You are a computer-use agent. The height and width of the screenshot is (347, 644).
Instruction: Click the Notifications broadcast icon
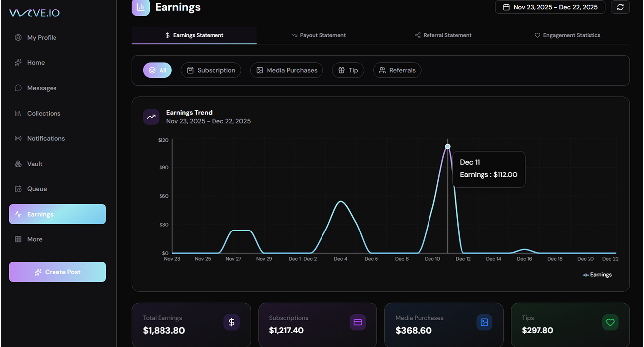point(18,138)
